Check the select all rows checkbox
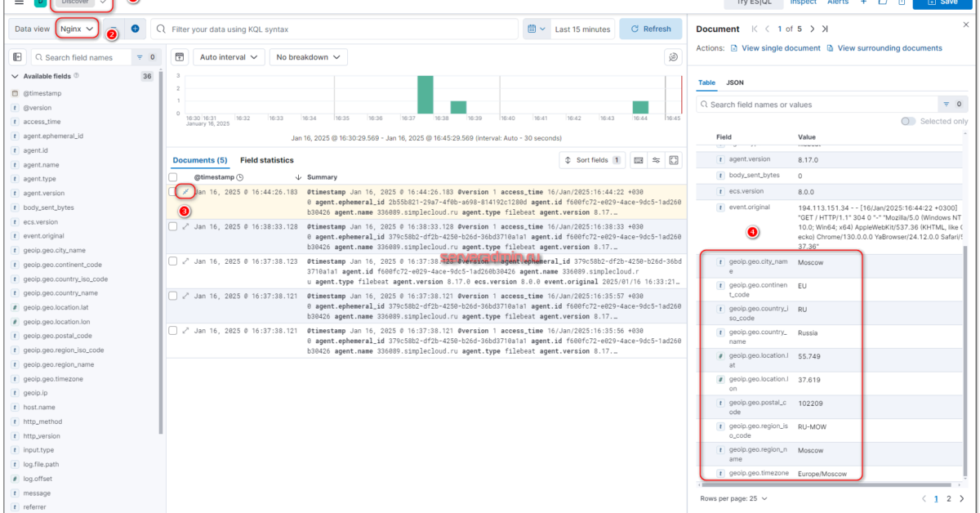The image size is (980, 513). (172, 177)
